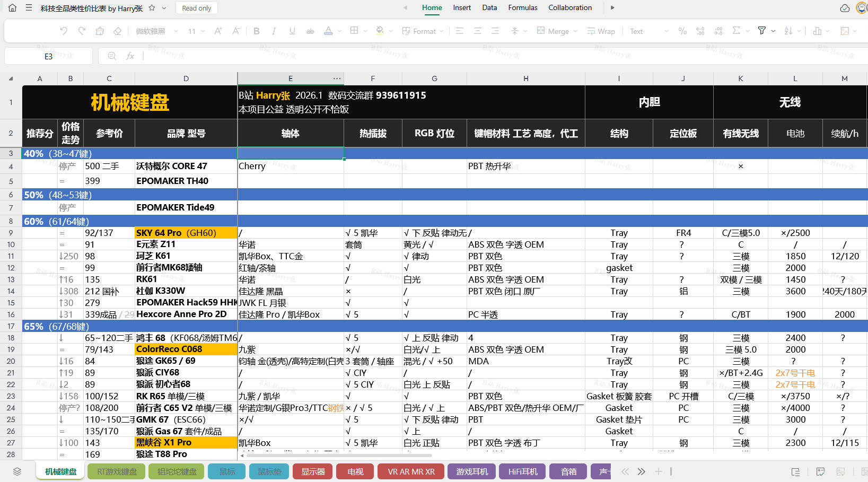Open the Collaboration ribbon tab
This screenshot has height=482, width=868.
point(570,8)
